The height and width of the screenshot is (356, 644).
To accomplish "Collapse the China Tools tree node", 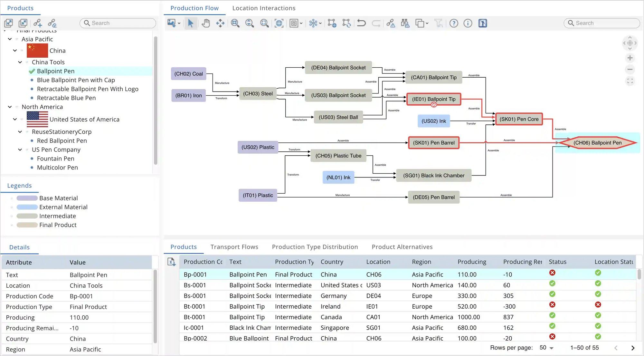I will pyautogui.click(x=20, y=62).
